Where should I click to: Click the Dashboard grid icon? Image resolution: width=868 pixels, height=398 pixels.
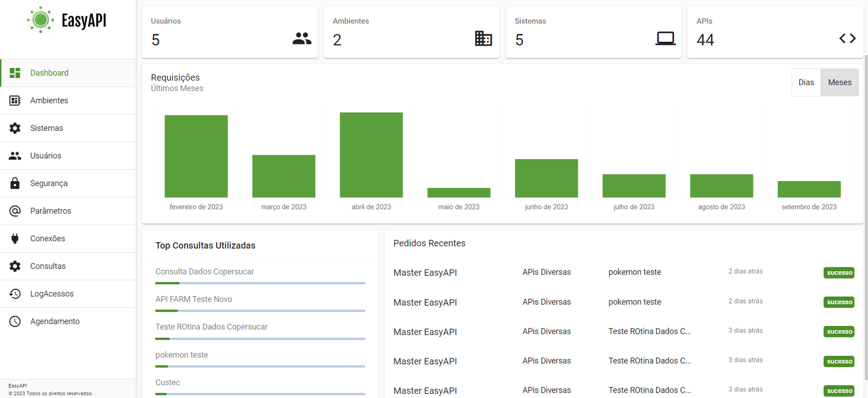[x=15, y=73]
